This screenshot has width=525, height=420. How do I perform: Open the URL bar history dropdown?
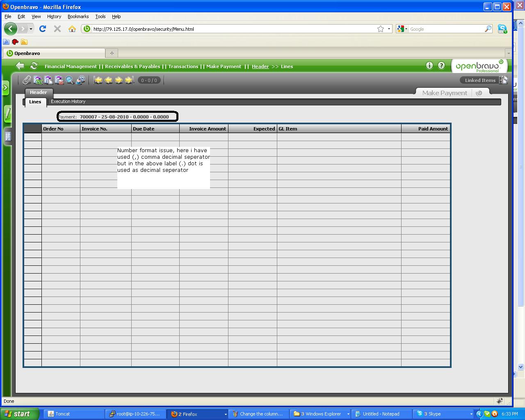389,29
